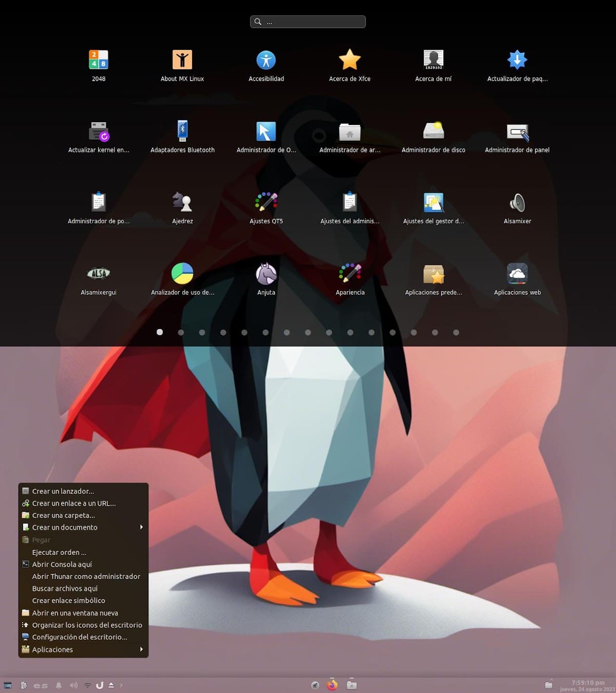Open Acerca de Xfce star icon
Screen dimensions: 616x693
pyautogui.click(x=350, y=61)
